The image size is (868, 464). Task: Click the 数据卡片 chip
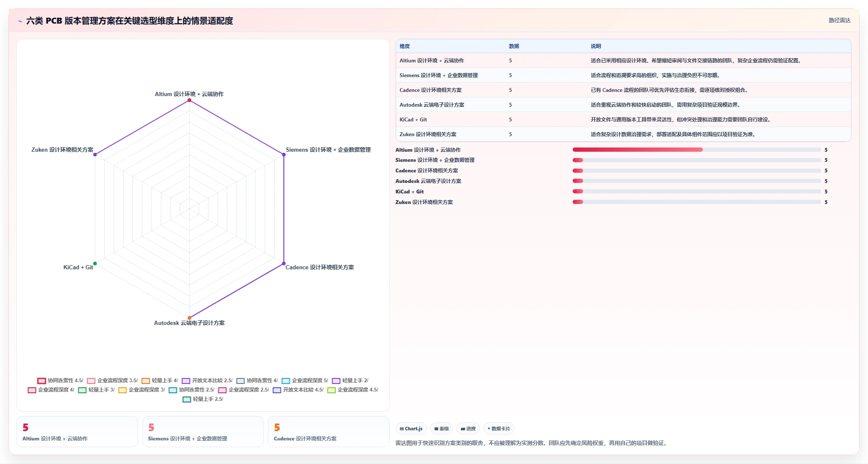(x=499, y=429)
